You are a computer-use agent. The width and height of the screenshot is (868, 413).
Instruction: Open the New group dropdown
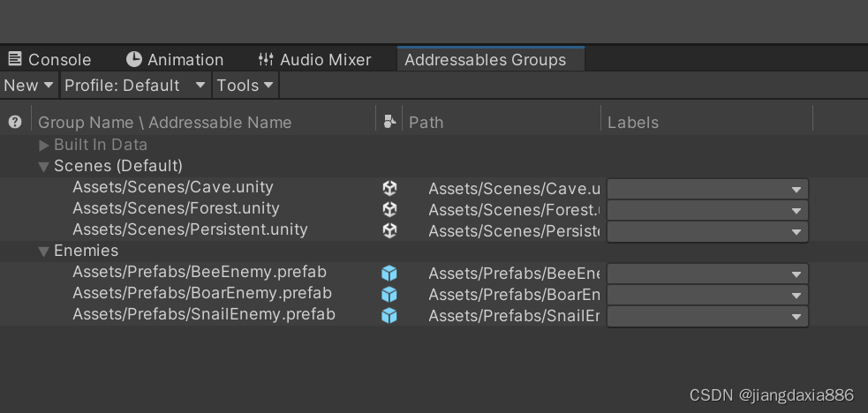[28, 86]
